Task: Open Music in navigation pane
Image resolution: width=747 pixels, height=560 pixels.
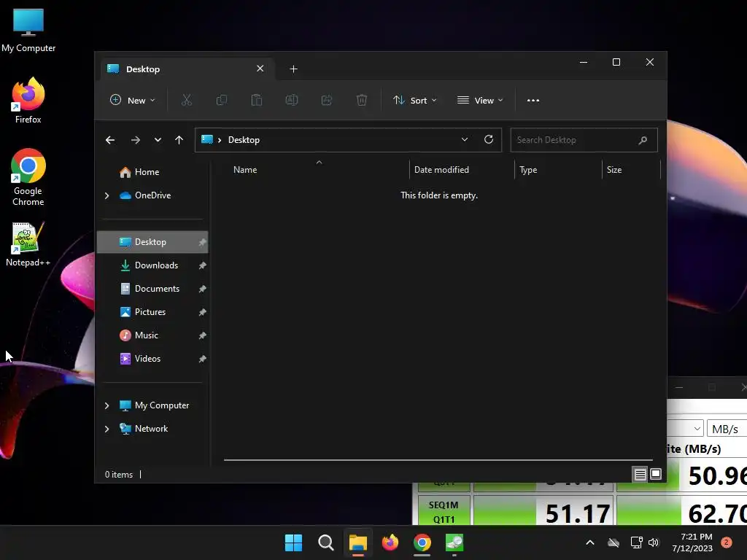Action: coord(152,335)
